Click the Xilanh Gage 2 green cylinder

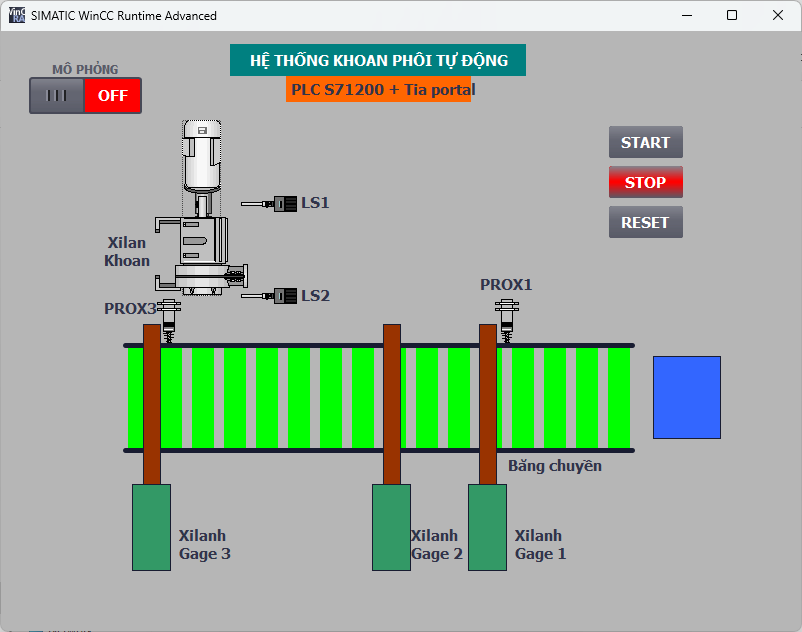tap(391, 527)
